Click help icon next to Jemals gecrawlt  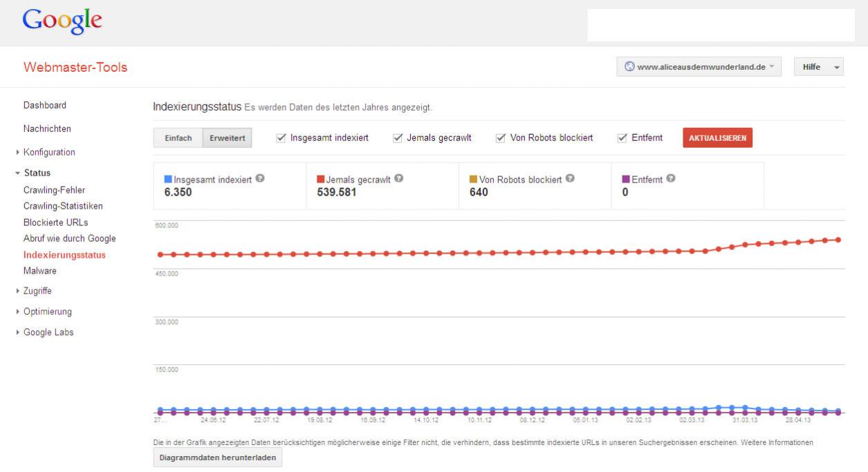click(x=399, y=178)
